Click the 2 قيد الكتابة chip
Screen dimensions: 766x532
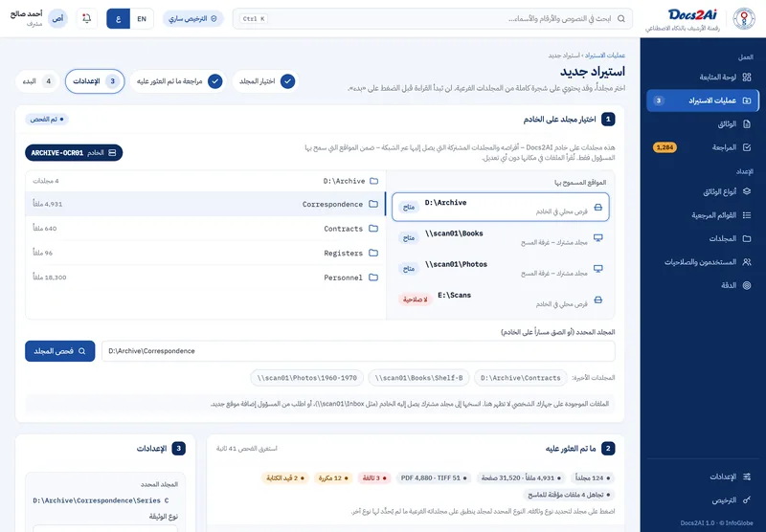285,477
